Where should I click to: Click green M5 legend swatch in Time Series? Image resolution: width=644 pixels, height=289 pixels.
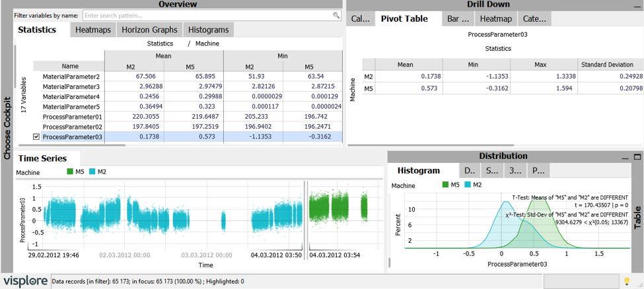click(x=71, y=172)
